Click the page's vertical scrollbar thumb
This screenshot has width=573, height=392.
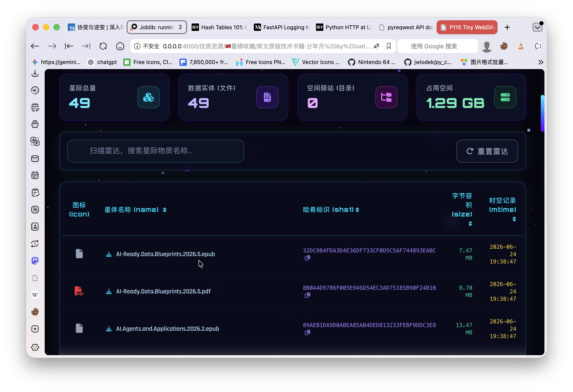tap(542, 113)
